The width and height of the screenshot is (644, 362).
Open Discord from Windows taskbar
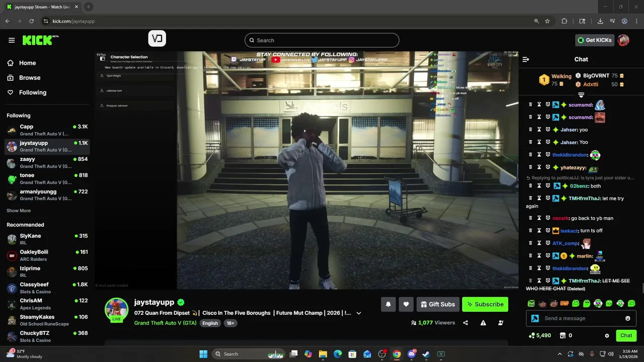pos(412,354)
